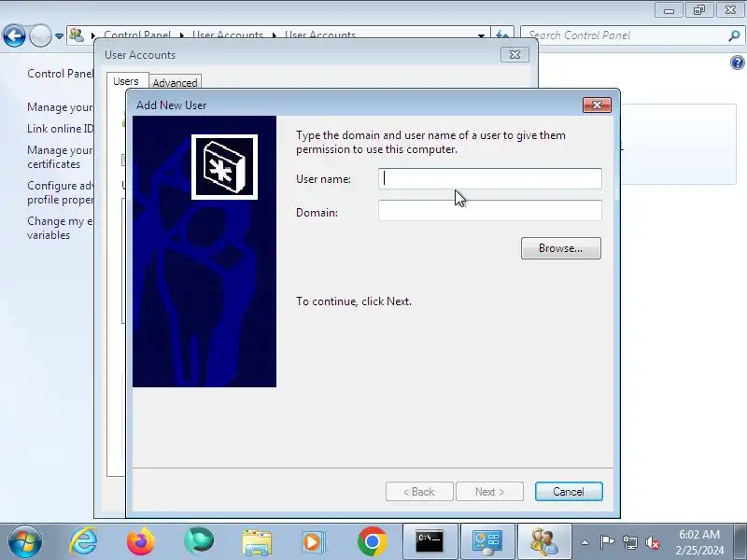Open the taskbar clock and date

click(699, 542)
